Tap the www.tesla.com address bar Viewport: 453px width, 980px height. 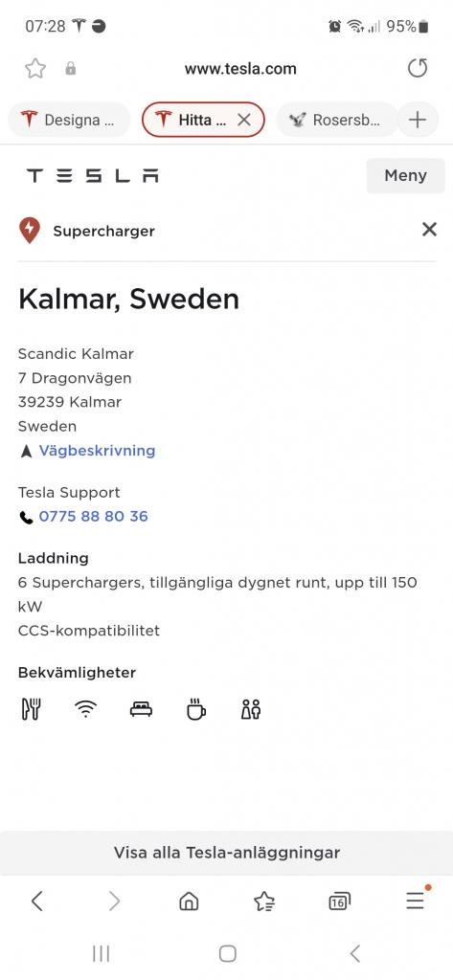point(240,69)
